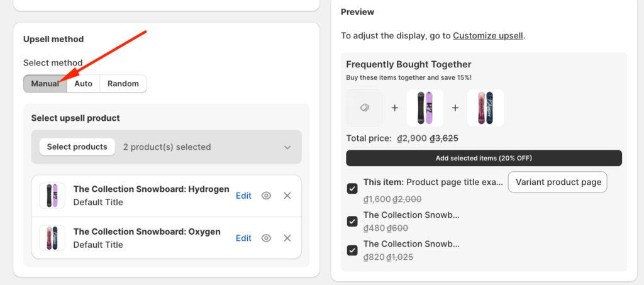
Task: Click the pink snowboard image in preview
Action: click(485, 108)
